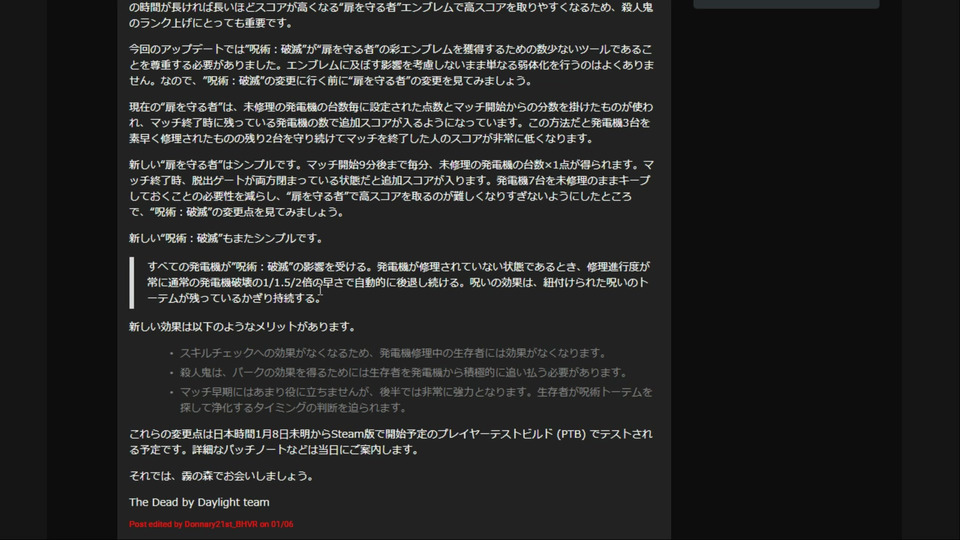Screen dimensions: 960x540
Task: Click the paragraph starting 'これらの変更点は日本時間'
Action: tap(391, 442)
